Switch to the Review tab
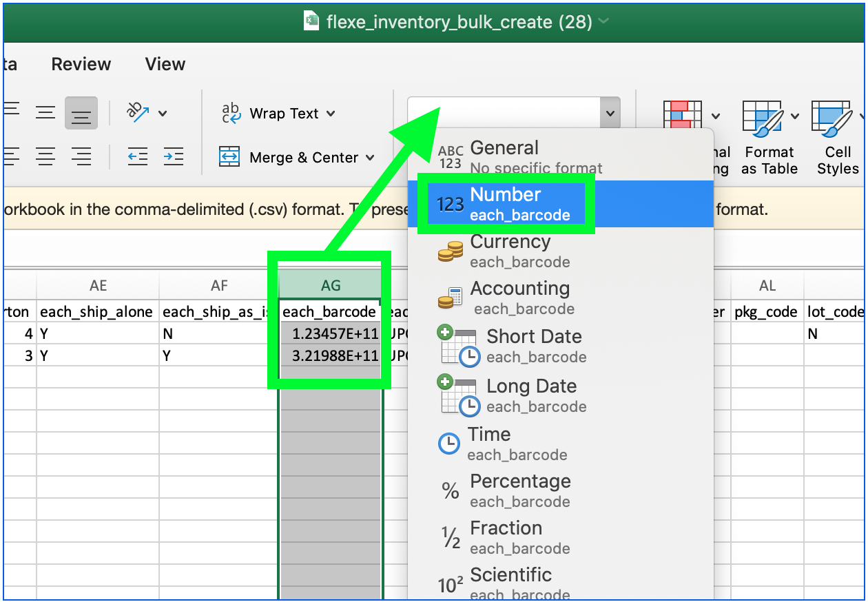The width and height of the screenshot is (868, 602). click(x=81, y=63)
